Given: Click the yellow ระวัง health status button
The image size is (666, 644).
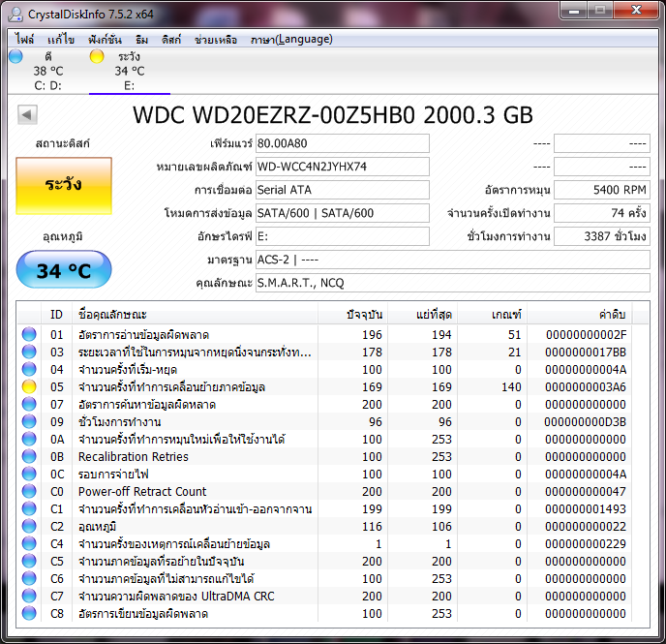Looking at the screenshot, I should point(64,186).
